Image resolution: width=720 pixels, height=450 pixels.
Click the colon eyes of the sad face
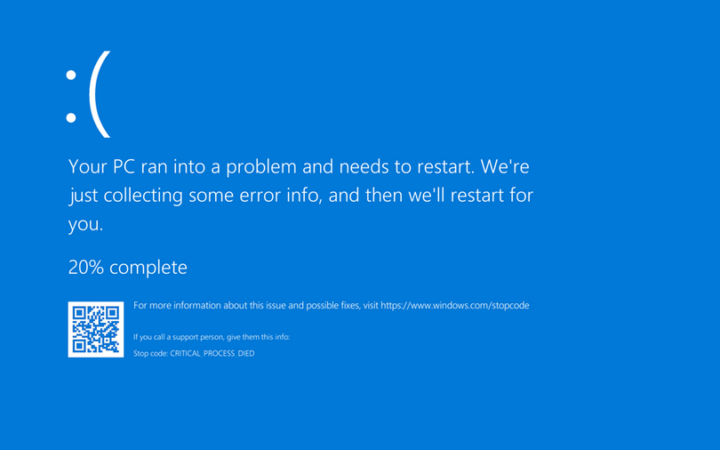pyautogui.click(x=71, y=97)
